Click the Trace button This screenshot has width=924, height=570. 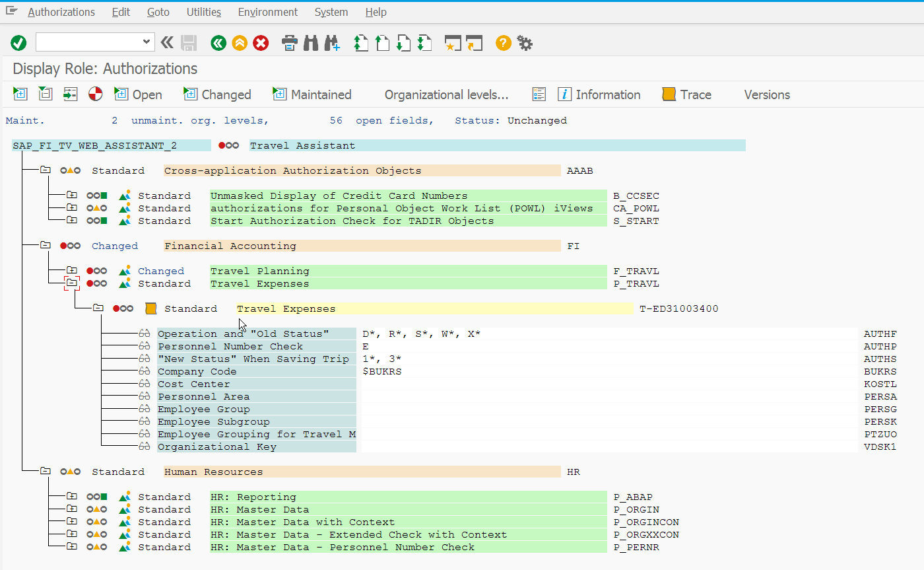point(686,94)
